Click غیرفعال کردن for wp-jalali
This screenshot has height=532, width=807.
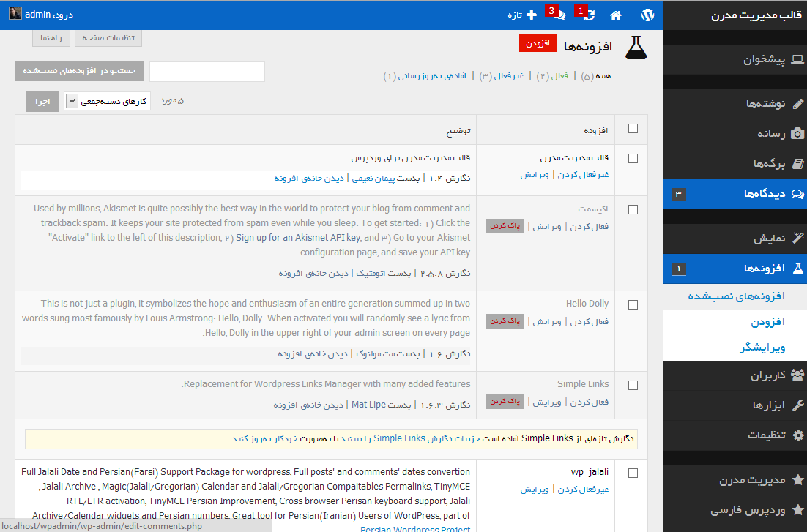click(583, 490)
